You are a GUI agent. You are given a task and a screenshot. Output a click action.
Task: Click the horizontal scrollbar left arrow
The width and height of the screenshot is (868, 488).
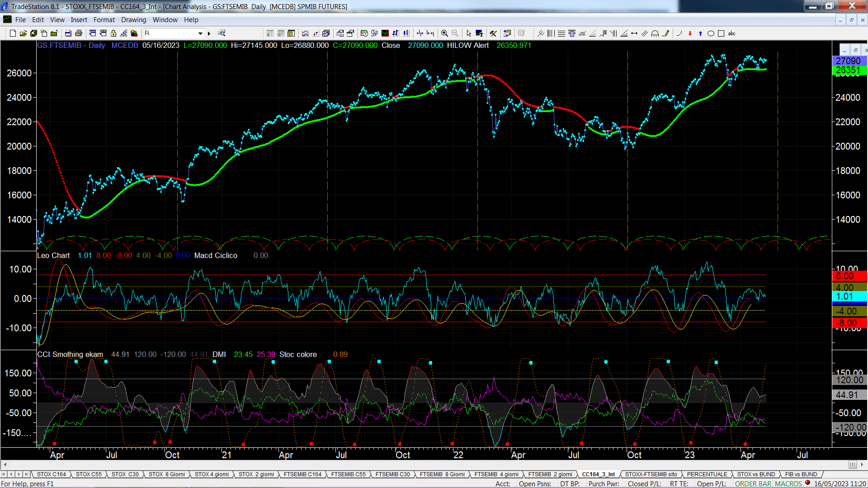pyautogui.click(x=5, y=465)
